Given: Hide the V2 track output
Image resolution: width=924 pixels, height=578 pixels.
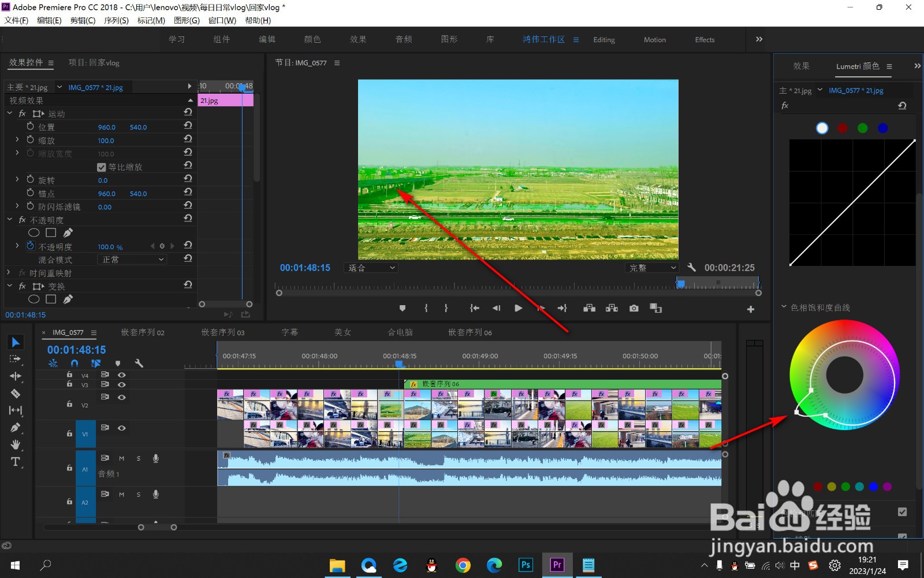Looking at the screenshot, I should click(x=122, y=397).
